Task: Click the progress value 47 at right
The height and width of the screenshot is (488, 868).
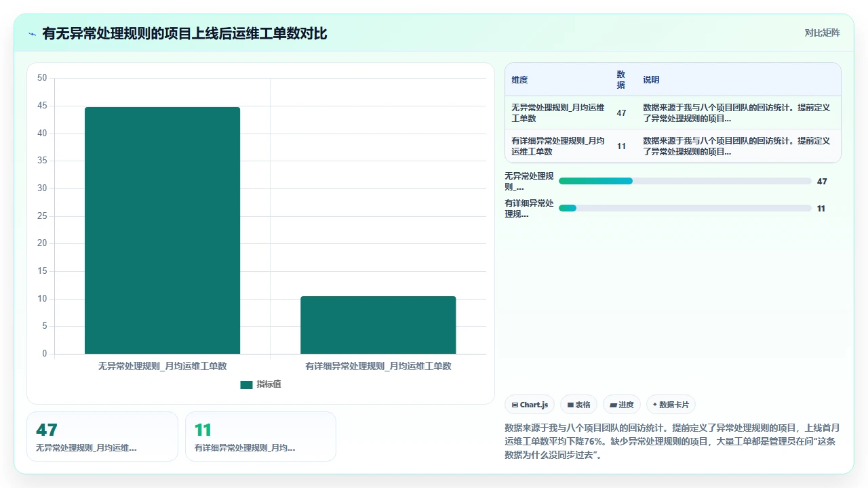Action: [822, 182]
